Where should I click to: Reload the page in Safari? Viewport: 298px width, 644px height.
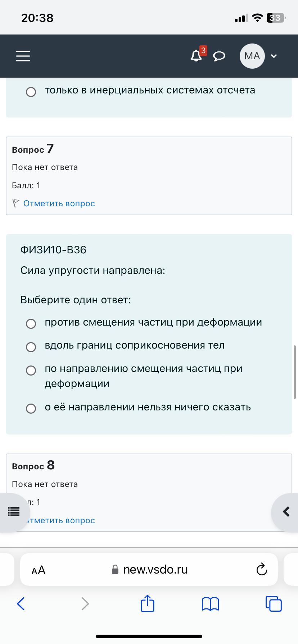(x=262, y=569)
